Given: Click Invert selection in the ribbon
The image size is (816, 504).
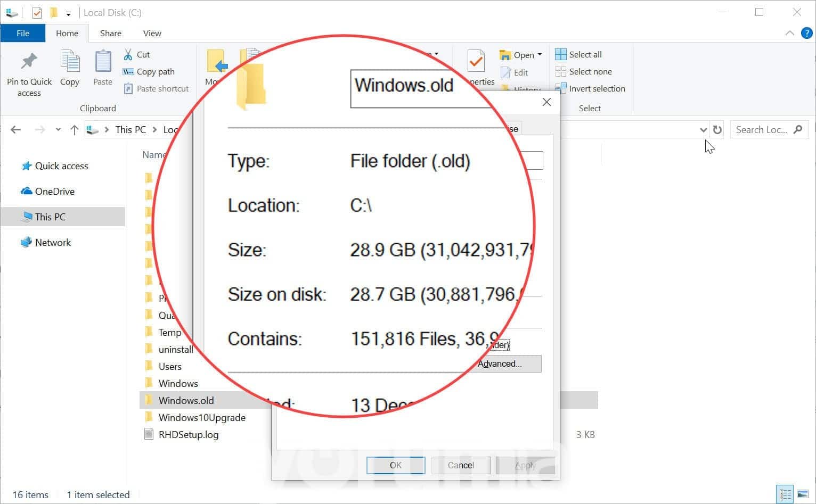Looking at the screenshot, I should coord(590,88).
